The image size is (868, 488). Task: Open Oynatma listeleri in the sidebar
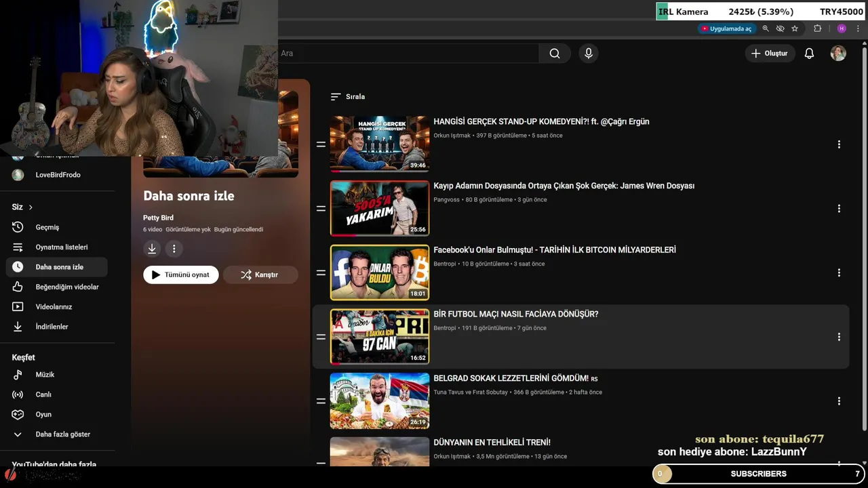pyautogui.click(x=56, y=247)
